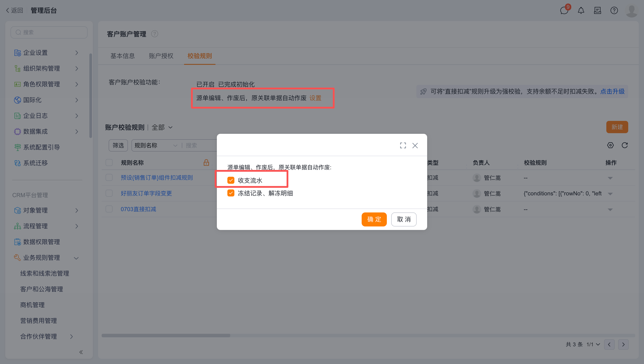Open the 全部 filter dropdown
This screenshot has width=644, height=364.
pos(162,127)
